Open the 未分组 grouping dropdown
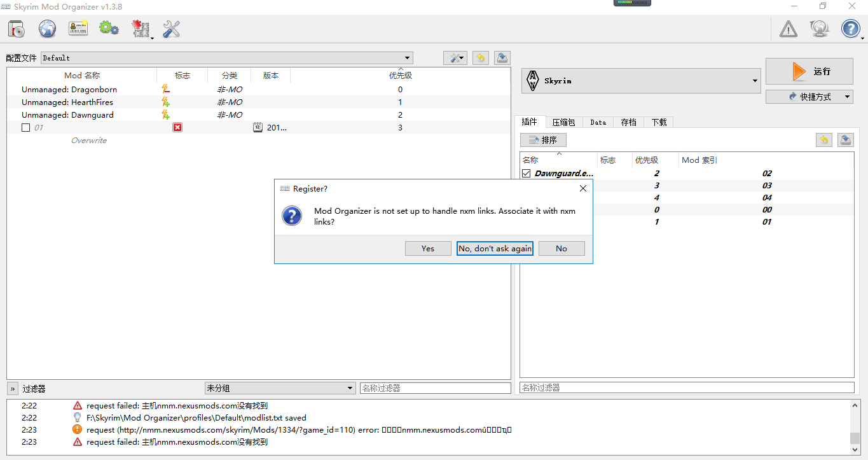 coord(280,388)
